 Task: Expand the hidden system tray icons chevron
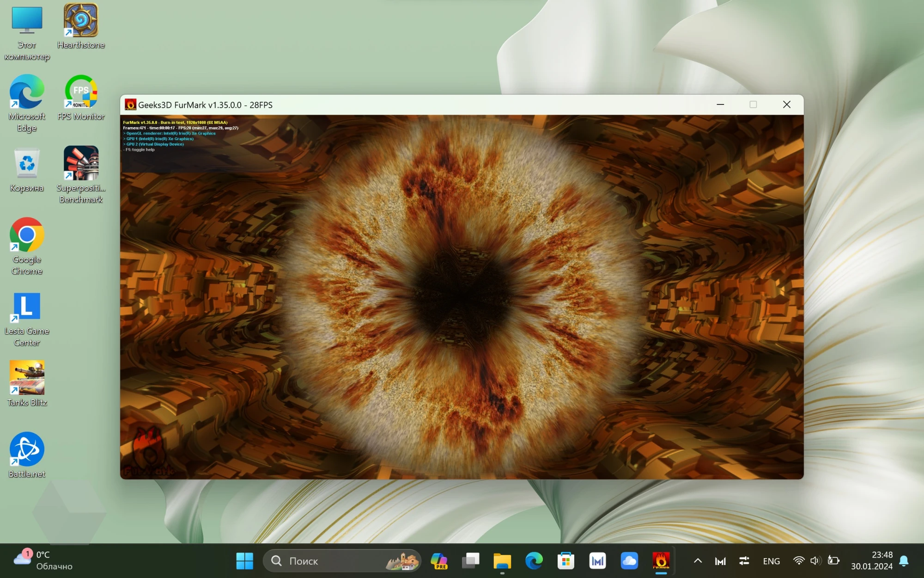698,561
